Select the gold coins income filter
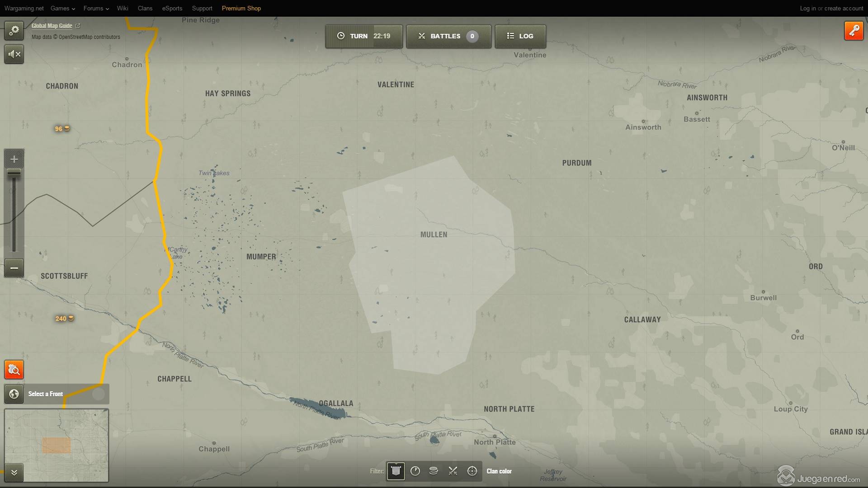This screenshot has height=488, width=868. [434, 471]
